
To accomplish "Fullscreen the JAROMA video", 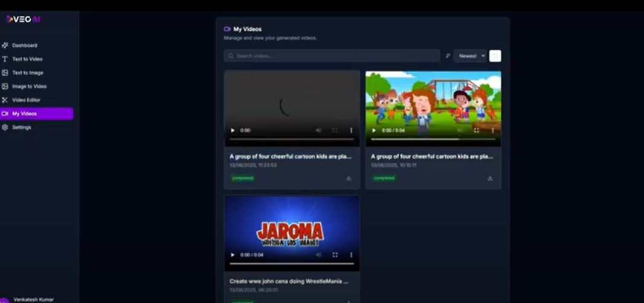I will point(335,255).
